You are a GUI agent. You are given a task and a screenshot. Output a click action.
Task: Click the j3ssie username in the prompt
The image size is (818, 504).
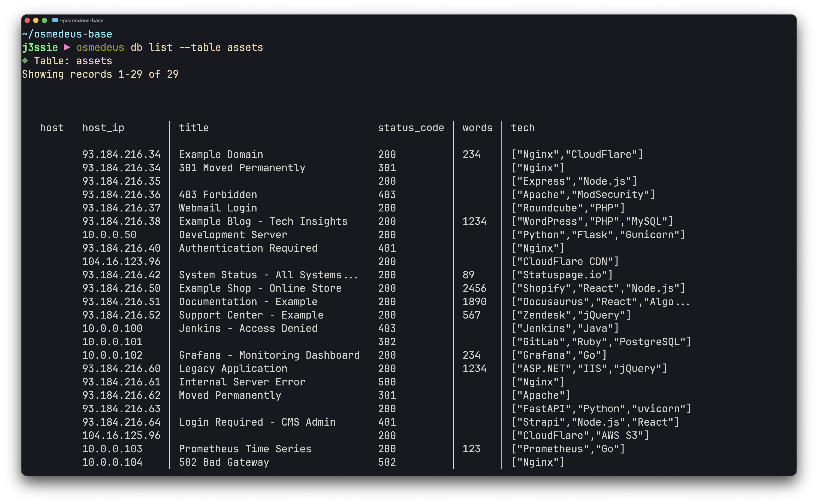40,47
